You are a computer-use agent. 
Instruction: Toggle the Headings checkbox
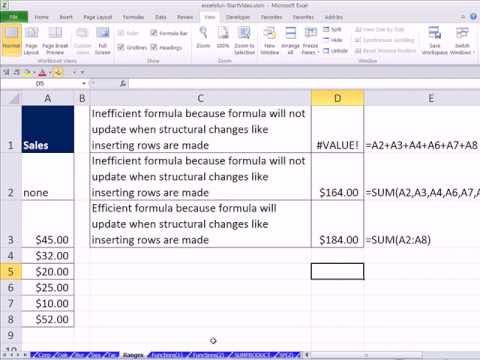coord(167,47)
